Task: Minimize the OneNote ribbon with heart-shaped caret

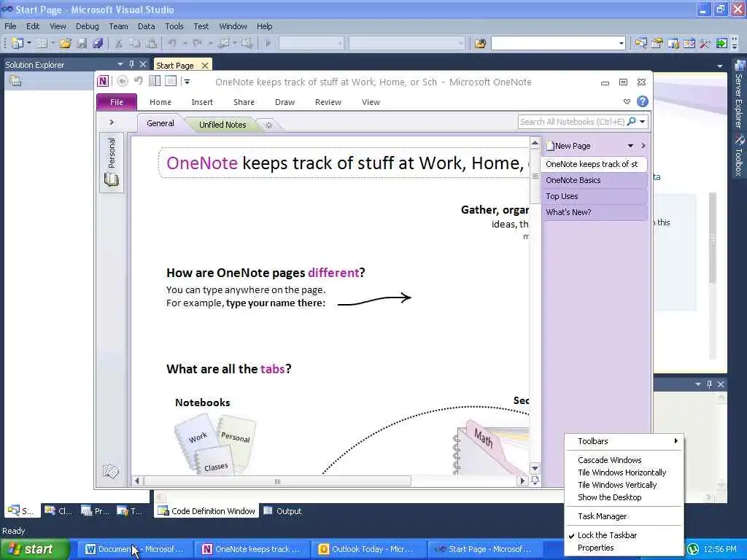Action: tap(627, 101)
